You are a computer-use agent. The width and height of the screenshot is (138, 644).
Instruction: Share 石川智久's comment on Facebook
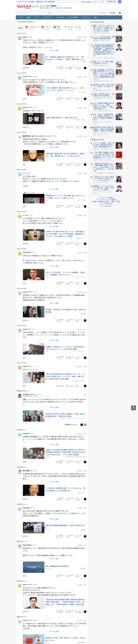[85, 425]
